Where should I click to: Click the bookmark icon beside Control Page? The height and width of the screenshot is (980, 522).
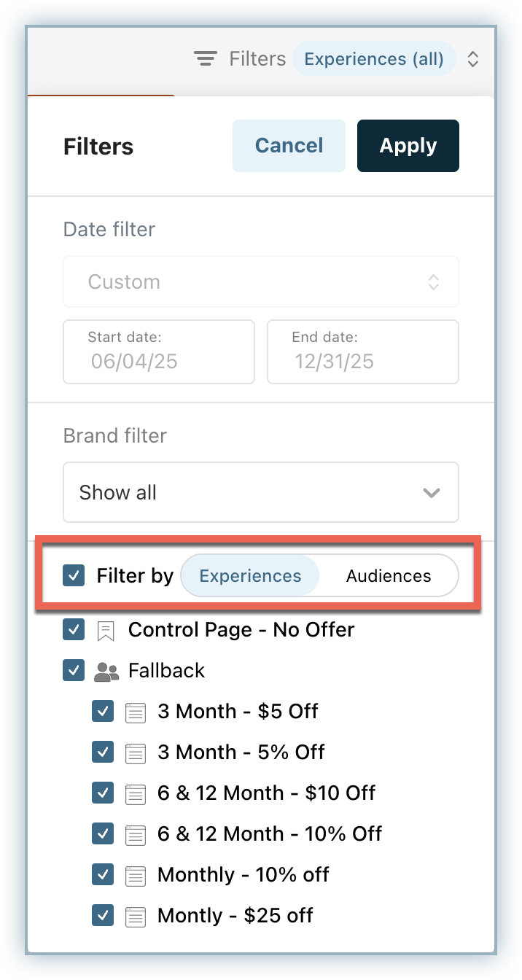[x=106, y=630]
